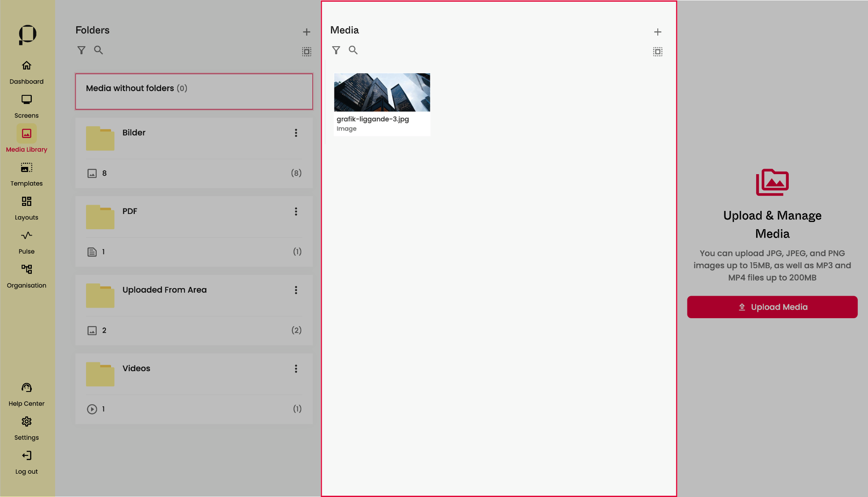Image resolution: width=868 pixels, height=497 pixels.
Task: Navigate to Screens in the sidebar
Action: pos(26,106)
